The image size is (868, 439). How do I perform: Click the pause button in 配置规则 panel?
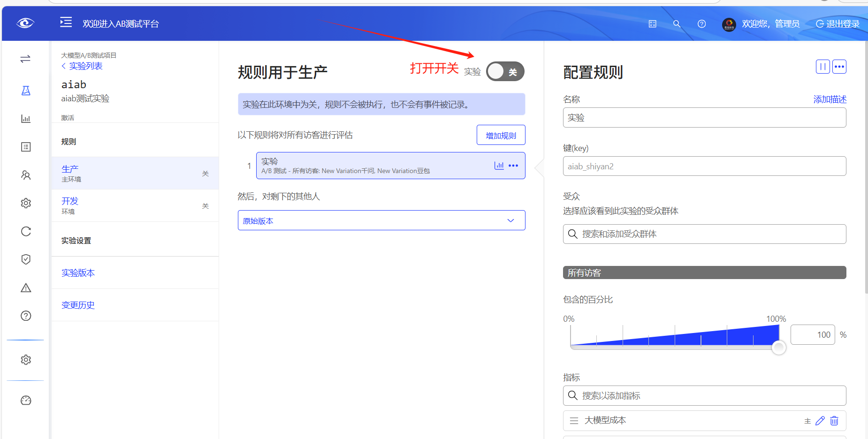[x=822, y=67]
